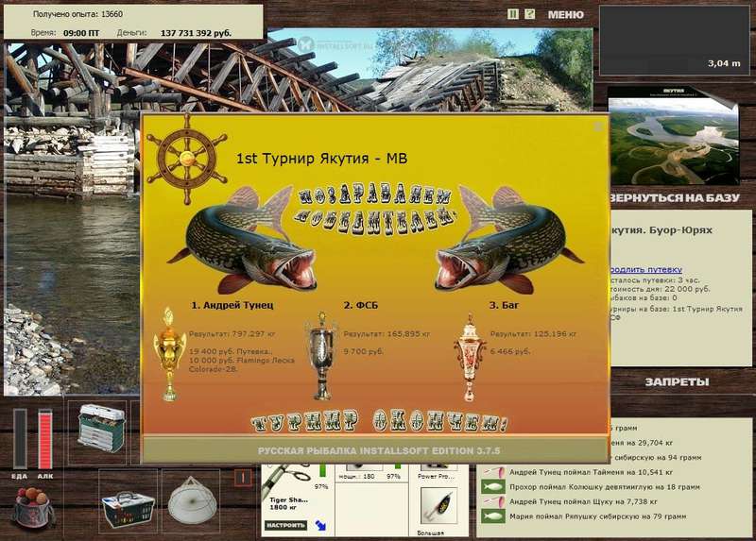Open the tackle box
This screenshot has height=541, width=756.
click(x=100, y=429)
